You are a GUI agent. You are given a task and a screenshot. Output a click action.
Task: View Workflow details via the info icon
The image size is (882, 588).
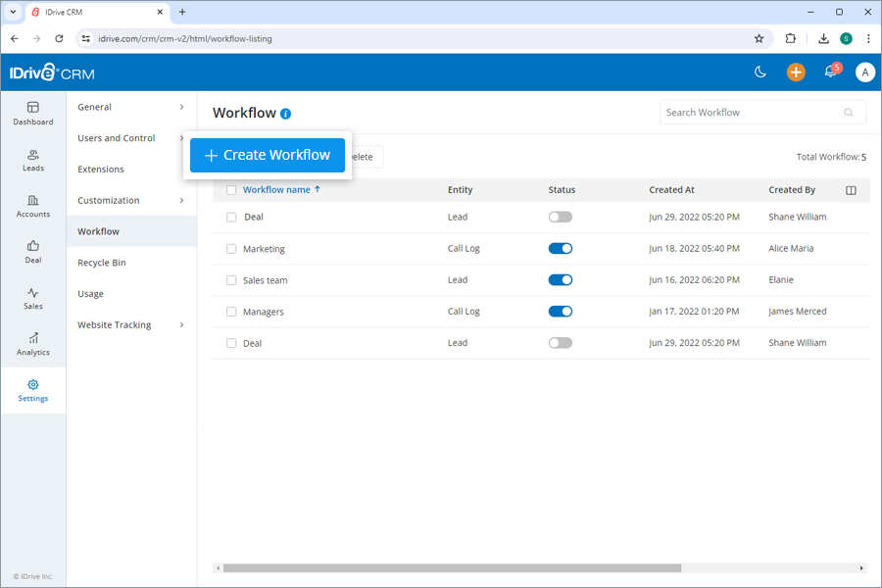tap(285, 114)
